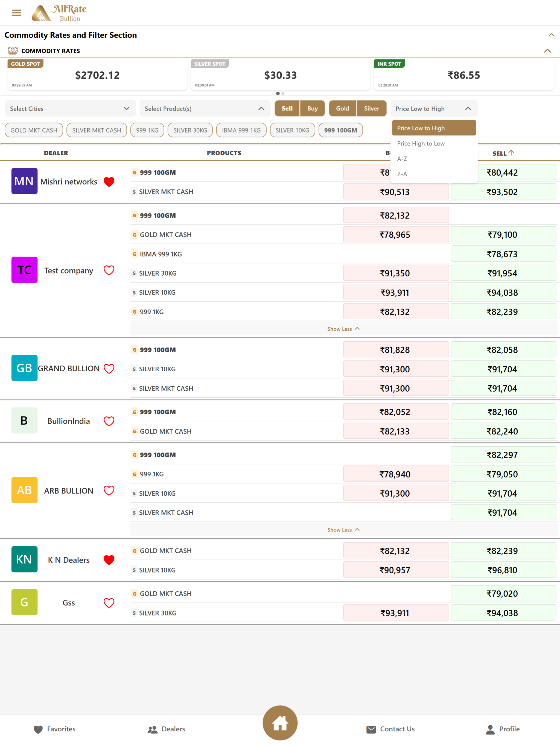Unfavorite K N Dealers via heart
Viewport: 560px width, 747px height.
109,560
